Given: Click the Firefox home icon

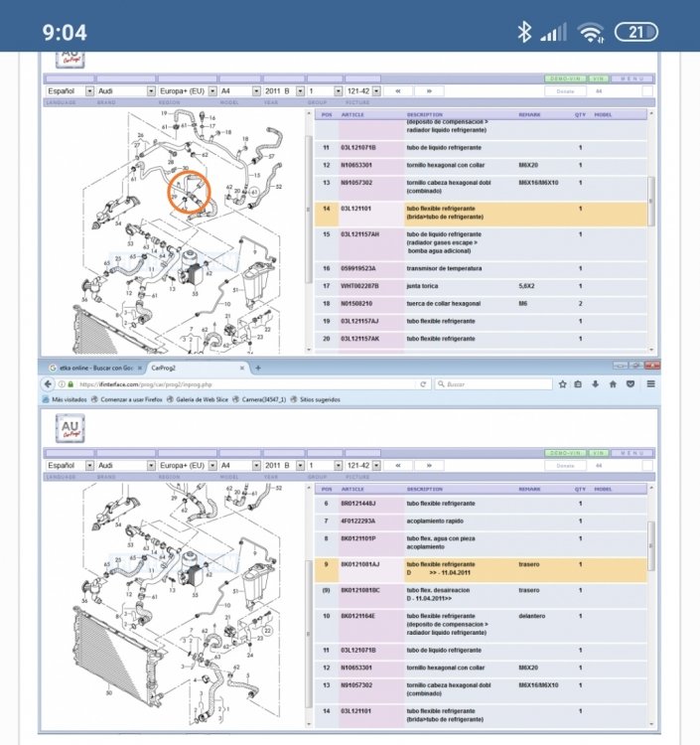Looking at the screenshot, I should [x=613, y=383].
